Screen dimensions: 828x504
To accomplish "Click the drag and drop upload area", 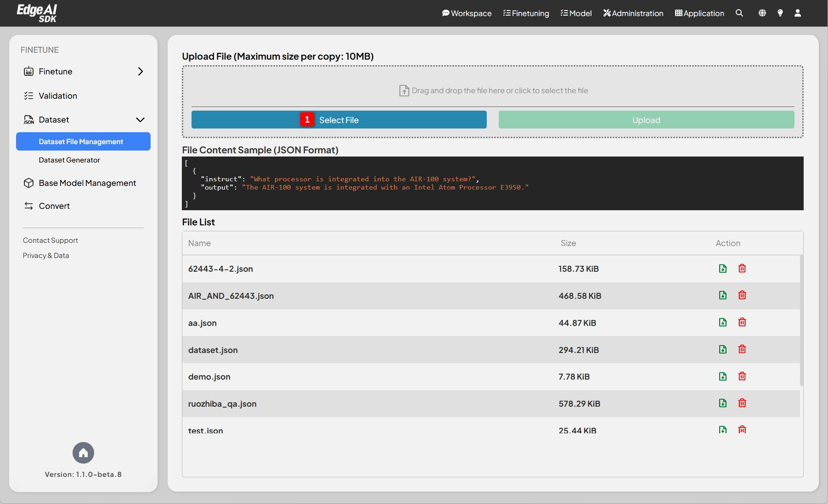I will [x=493, y=90].
